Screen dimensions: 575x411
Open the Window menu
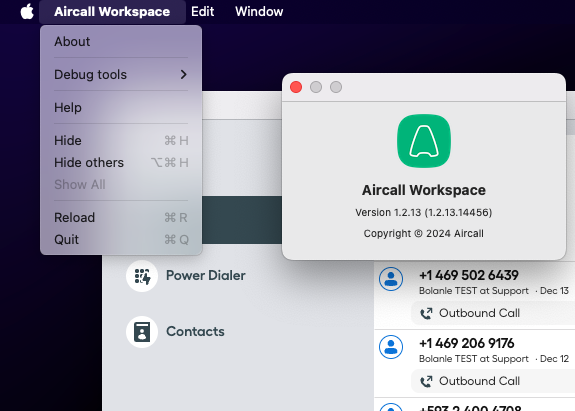(259, 11)
